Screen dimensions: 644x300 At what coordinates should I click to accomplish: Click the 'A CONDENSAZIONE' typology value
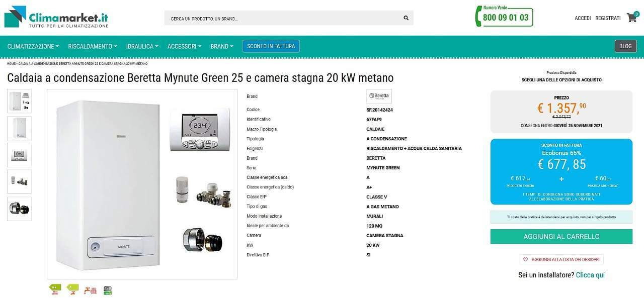tap(387, 139)
